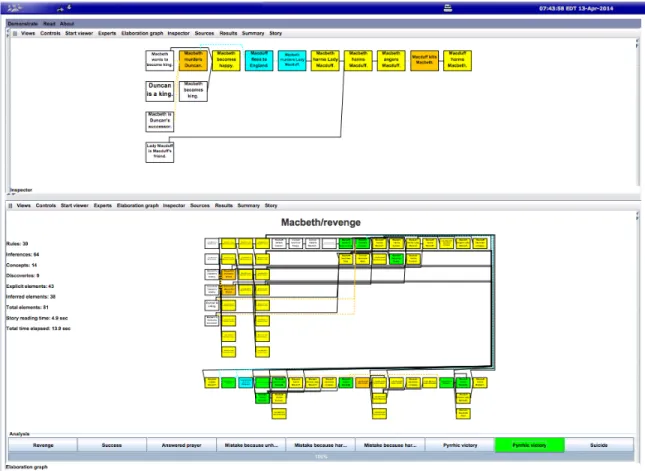This screenshot has height=471, width=645.
Task: Click the Suicide analysis button
Action: point(599,445)
